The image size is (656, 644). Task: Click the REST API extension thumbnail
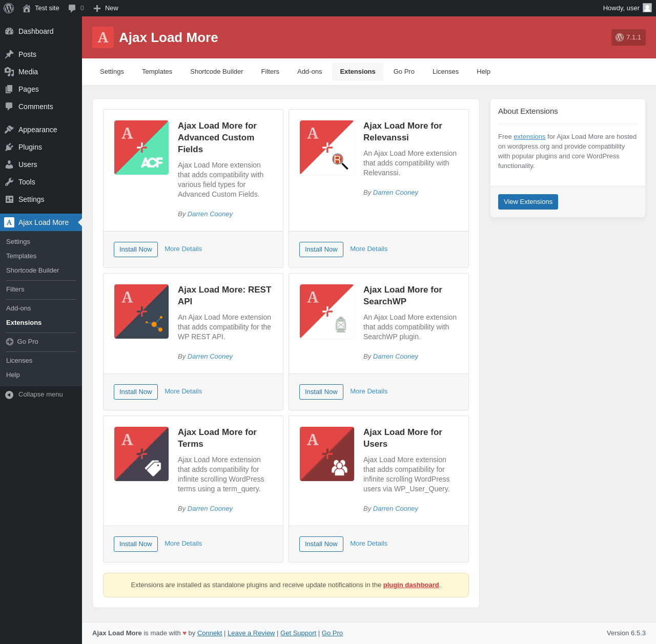pos(141,311)
